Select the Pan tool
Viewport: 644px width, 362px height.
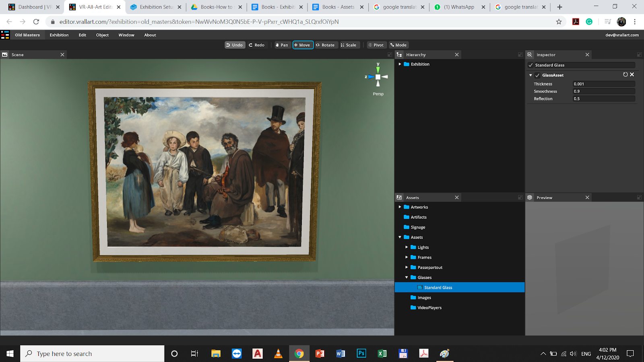pyautogui.click(x=282, y=45)
